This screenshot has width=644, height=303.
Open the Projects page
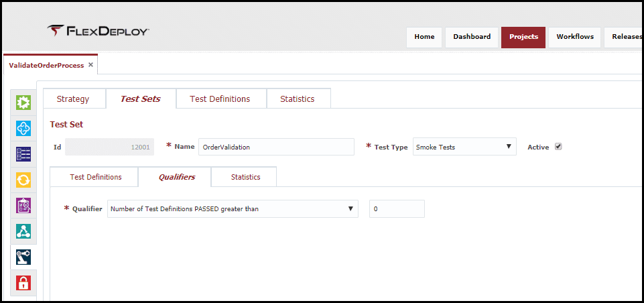(x=523, y=37)
